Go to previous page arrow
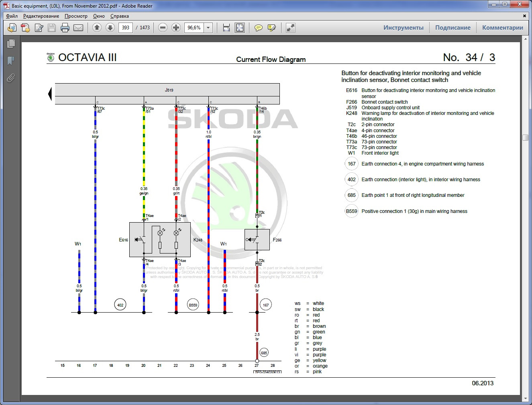The height and width of the screenshot is (405, 532). click(x=97, y=28)
